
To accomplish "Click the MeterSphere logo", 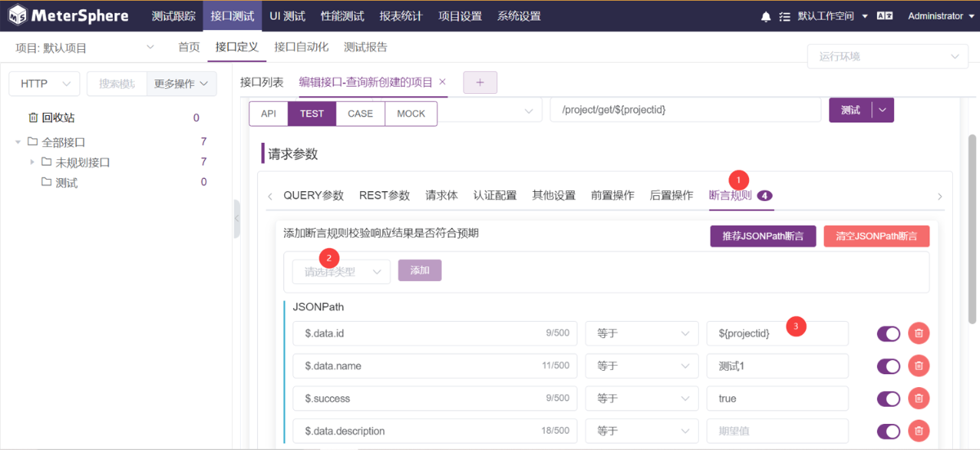I will [x=69, y=16].
